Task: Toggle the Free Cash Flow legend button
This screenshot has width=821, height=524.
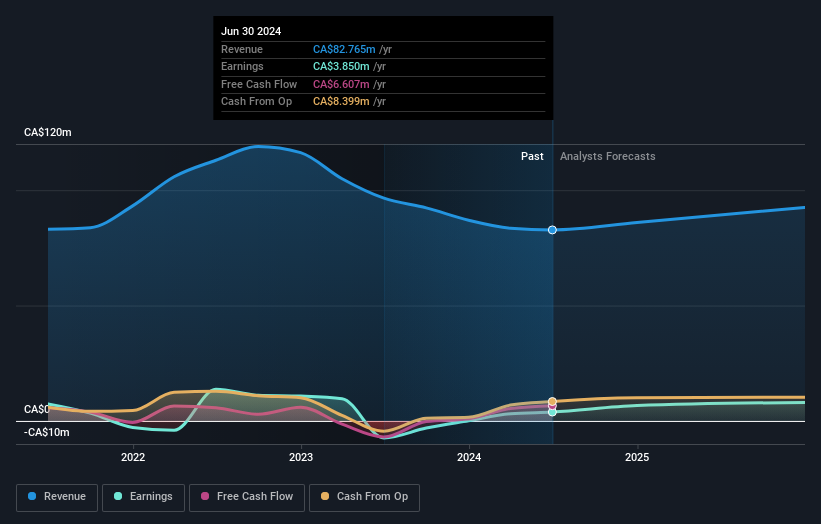Action: coord(247,497)
